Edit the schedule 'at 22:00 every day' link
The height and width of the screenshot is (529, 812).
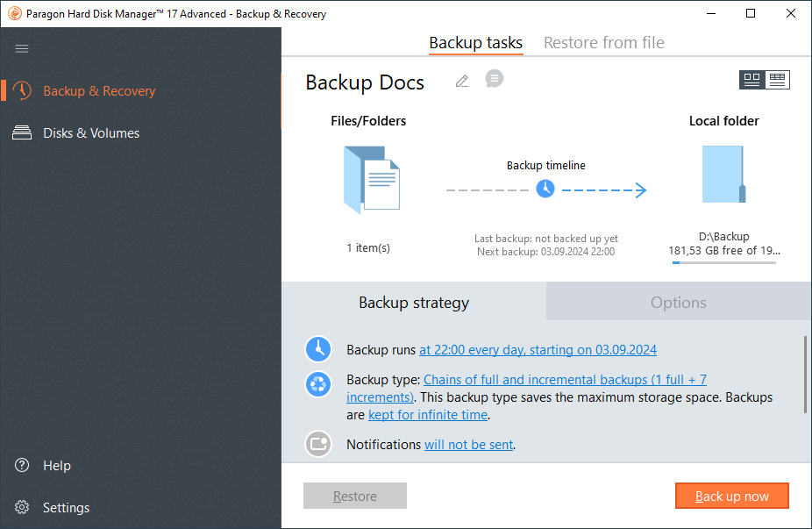(538, 350)
